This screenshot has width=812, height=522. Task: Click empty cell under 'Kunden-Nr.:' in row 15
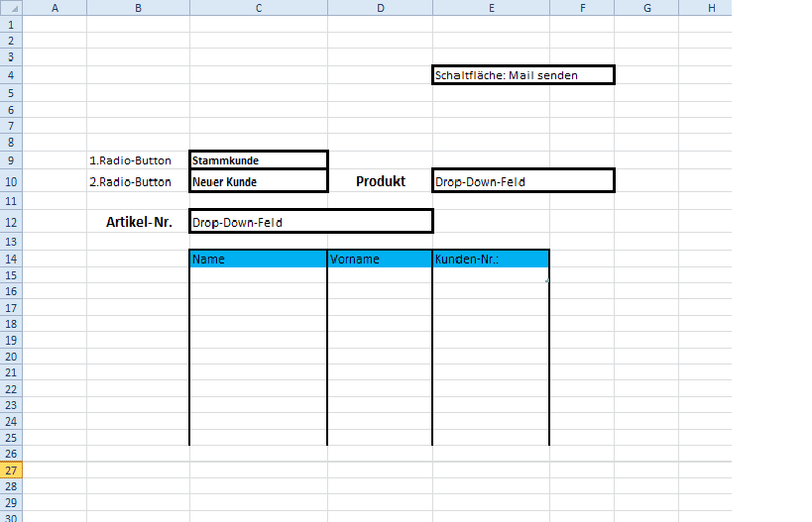491,275
